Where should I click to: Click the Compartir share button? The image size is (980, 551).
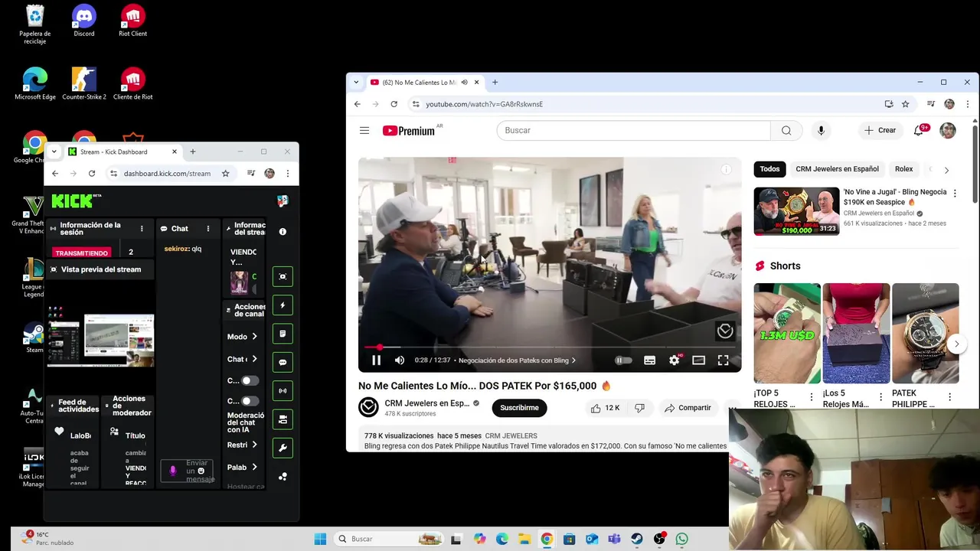(688, 408)
